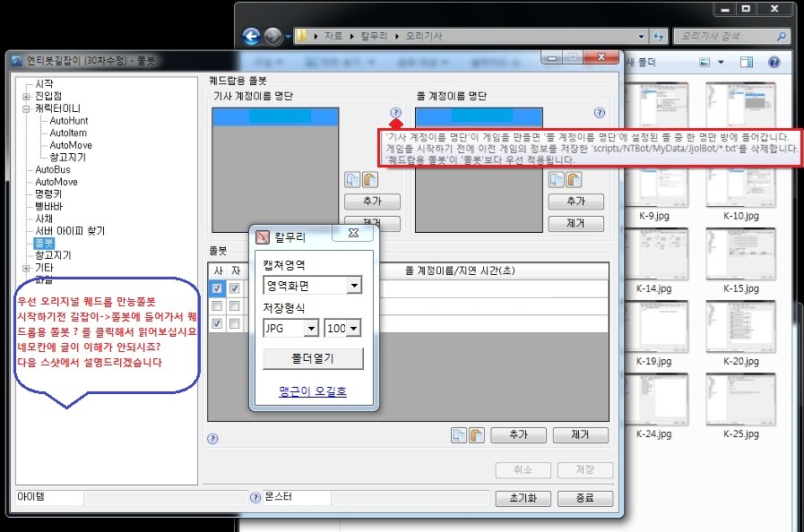
Task: Copy the 쫄봇 table entries
Action: tap(459, 435)
